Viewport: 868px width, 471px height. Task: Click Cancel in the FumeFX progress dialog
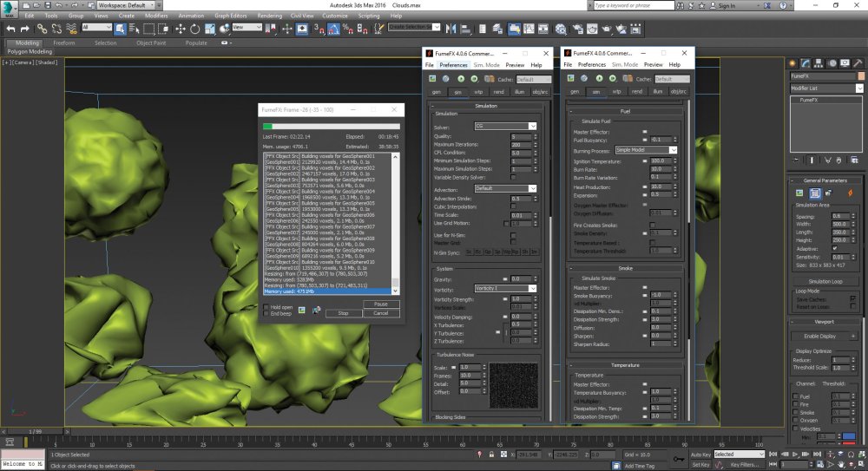(x=381, y=313)
